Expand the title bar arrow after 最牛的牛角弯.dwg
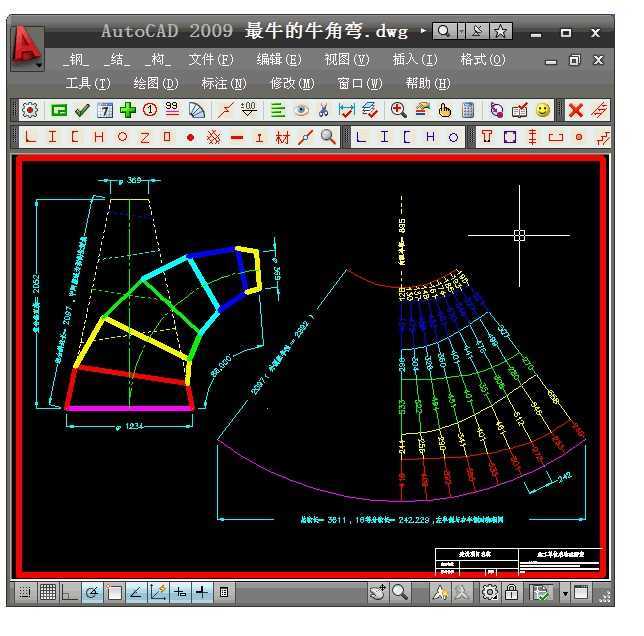The width and height of the screenshot is (644, 636). click(x=423, y=30)
